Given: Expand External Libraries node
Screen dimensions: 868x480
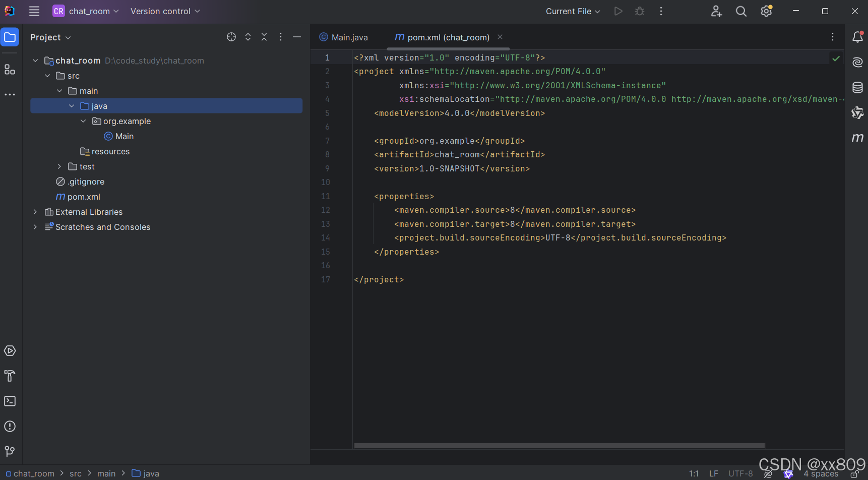Looking at the screenshot, I should tap(35, 212).
